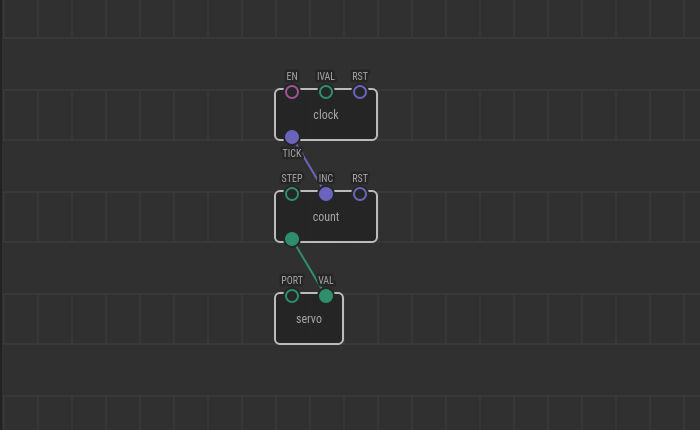Click the green output pin of count
This screenshot has height=430, width=700.
coord(292,239)
